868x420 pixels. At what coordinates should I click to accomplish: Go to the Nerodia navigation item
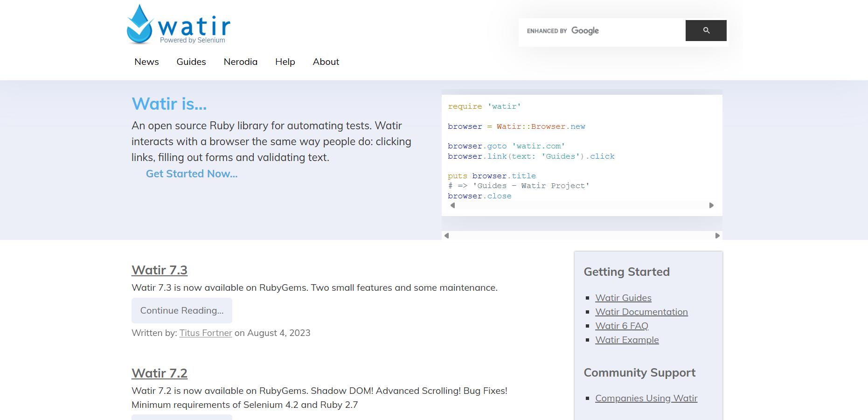click(240, 62)
